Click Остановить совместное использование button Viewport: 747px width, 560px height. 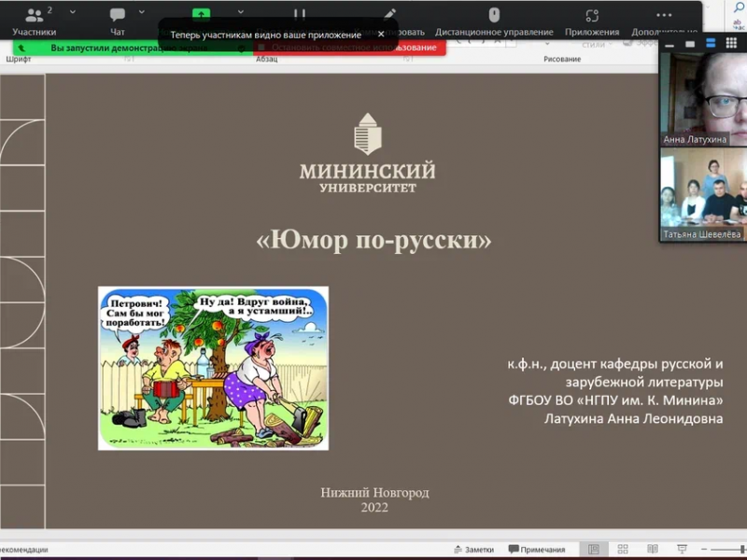pyautogui.click(x=353, y=47)
